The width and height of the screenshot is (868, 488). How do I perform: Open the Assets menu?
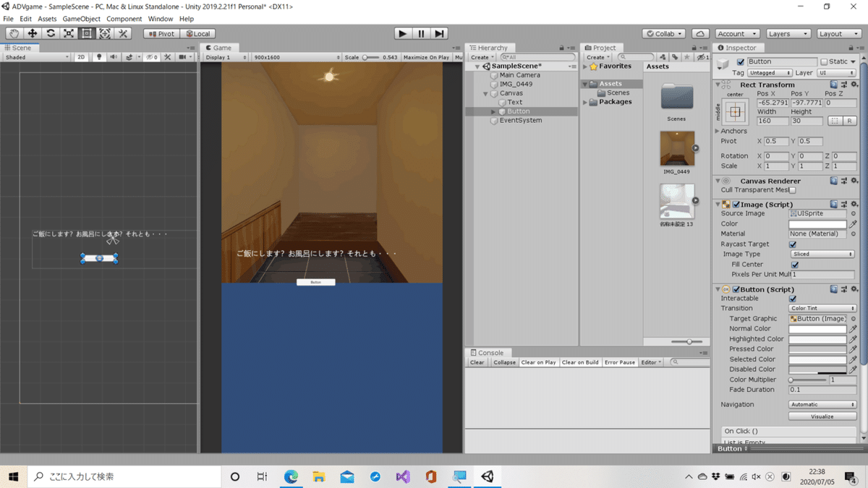(x=47, y=19)
